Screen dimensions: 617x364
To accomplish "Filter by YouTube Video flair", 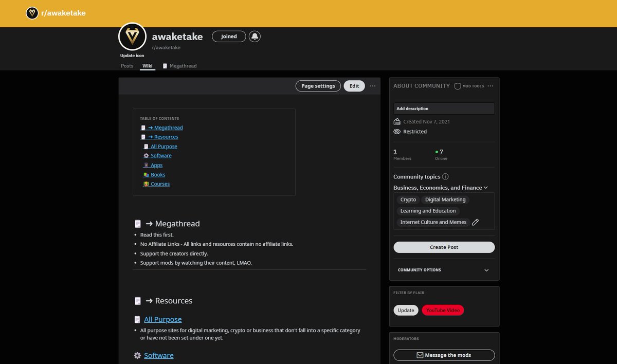I will point(443,311).
